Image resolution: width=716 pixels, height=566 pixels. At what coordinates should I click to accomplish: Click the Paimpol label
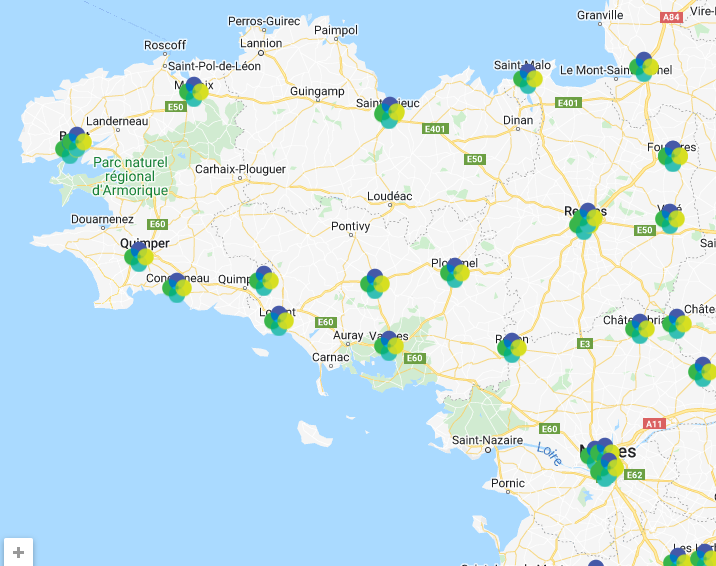point(336,30)
